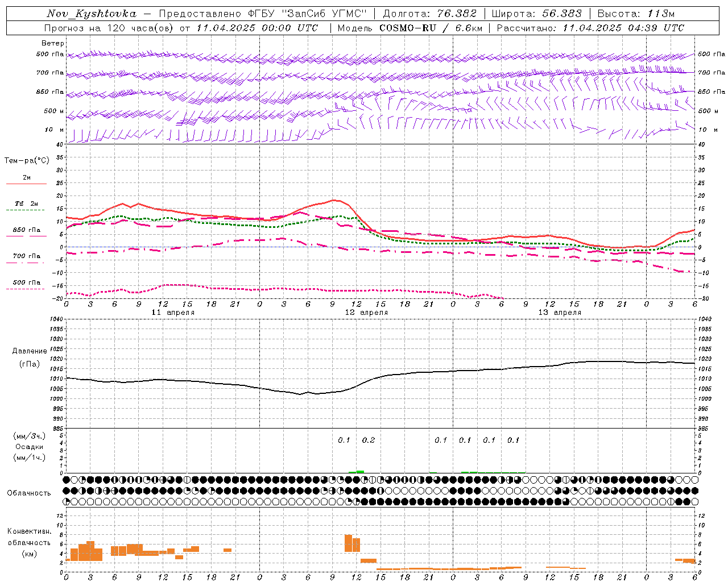
Task: Click the 2м entry in temperature legend
Action: (27, 177)
